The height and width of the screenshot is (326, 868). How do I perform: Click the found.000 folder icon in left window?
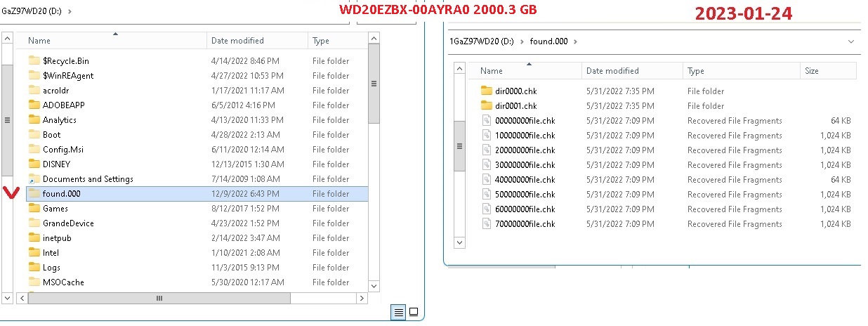pyautogui.click(x=34, y=194)
